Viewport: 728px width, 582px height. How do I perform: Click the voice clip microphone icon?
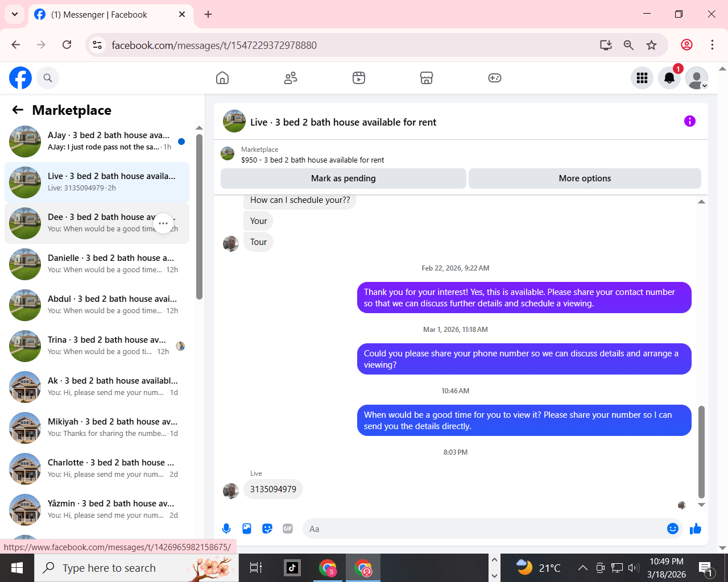pos(226,529)
